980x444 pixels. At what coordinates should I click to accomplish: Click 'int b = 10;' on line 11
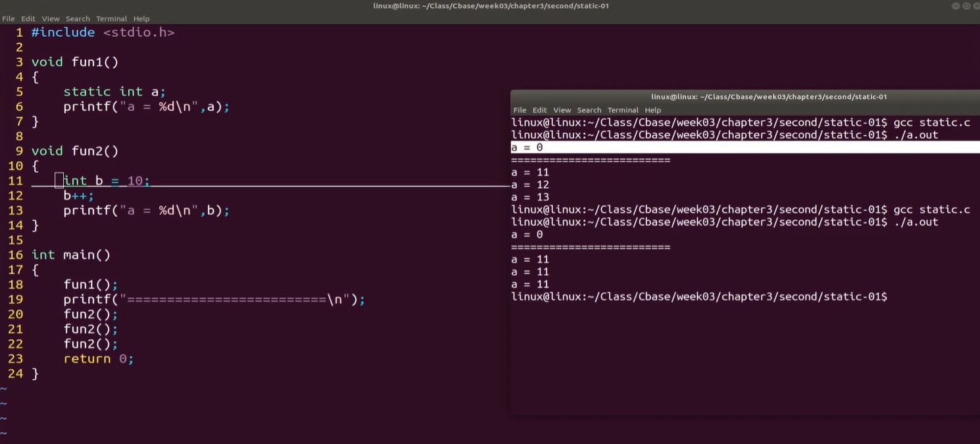point(107,181)
